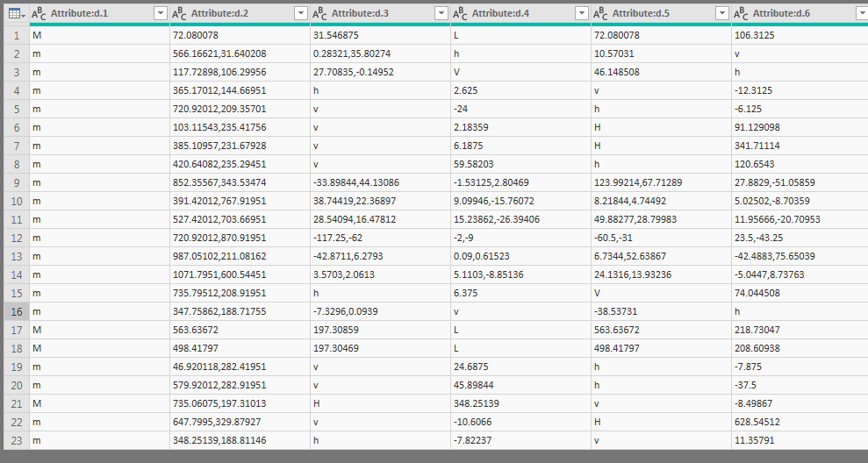Click cell 208.60938
Screen dimensions: 868x463
(x=800, y=348)
